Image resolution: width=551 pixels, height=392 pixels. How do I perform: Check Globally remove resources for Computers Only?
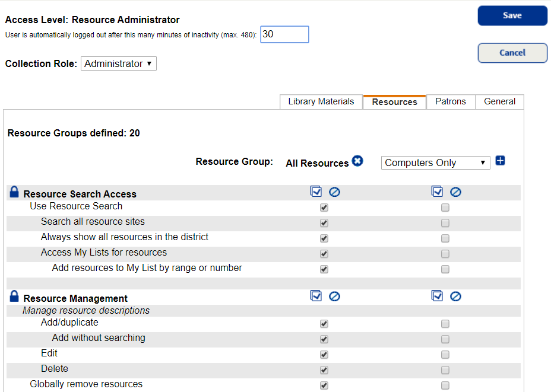pos(445,385)
